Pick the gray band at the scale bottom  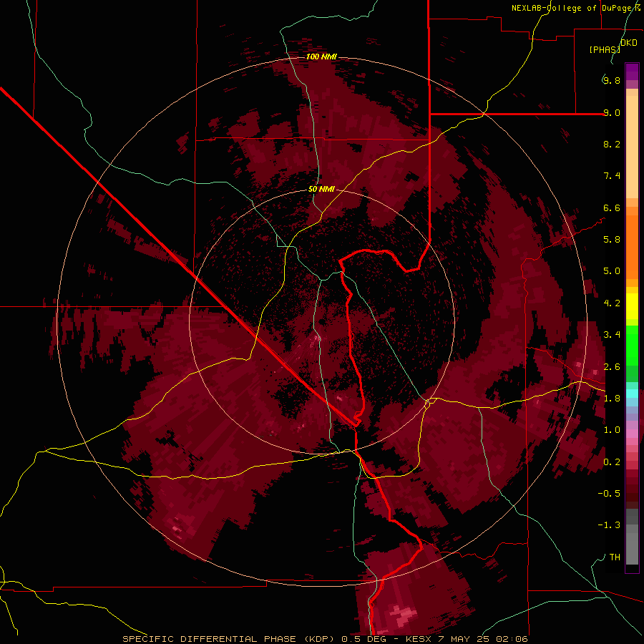click(632, 549)
